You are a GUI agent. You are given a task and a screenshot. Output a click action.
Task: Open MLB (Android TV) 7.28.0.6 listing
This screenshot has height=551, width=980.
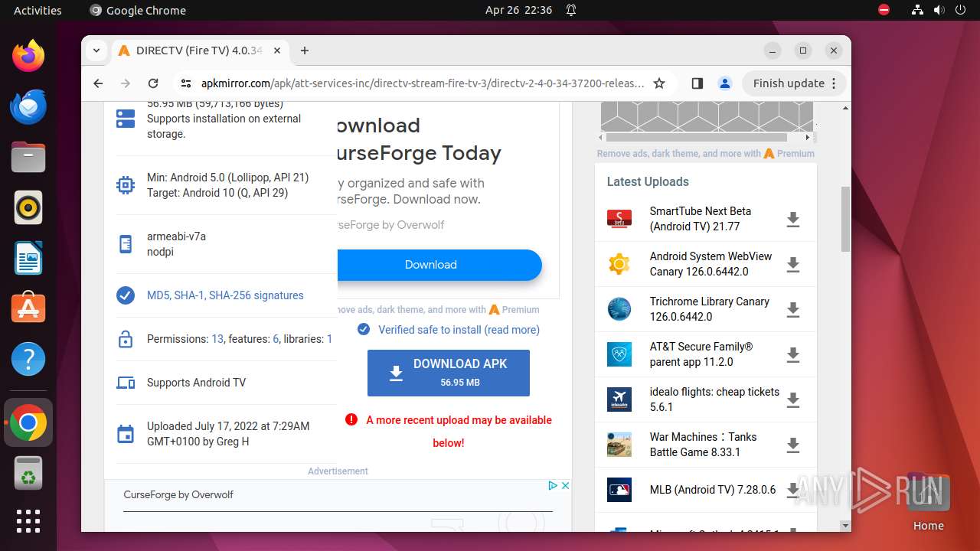[713, 490]
